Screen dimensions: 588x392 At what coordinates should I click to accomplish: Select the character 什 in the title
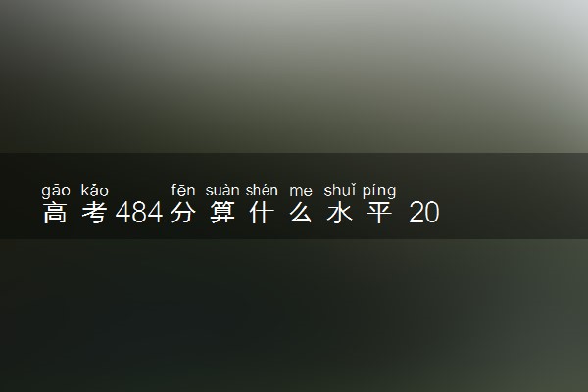[x=262, y=213]
